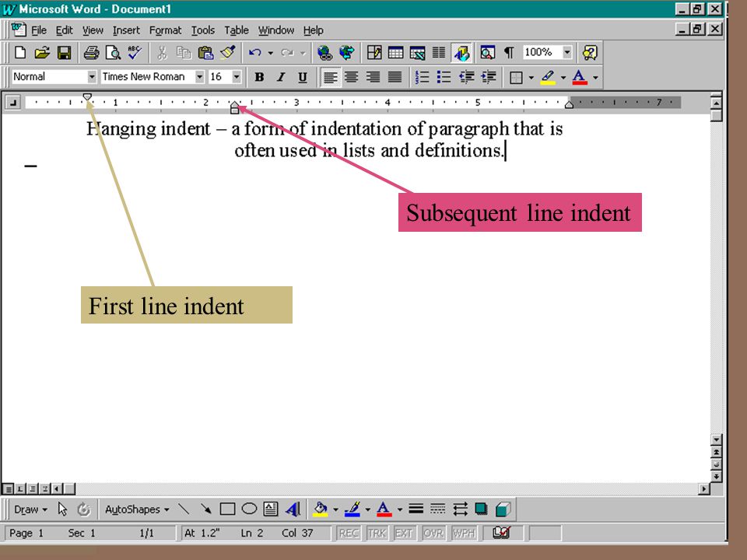Viewport: 747px width, 560px height.
Task: Paste from clipboard icon
Action: coord(205,52)
